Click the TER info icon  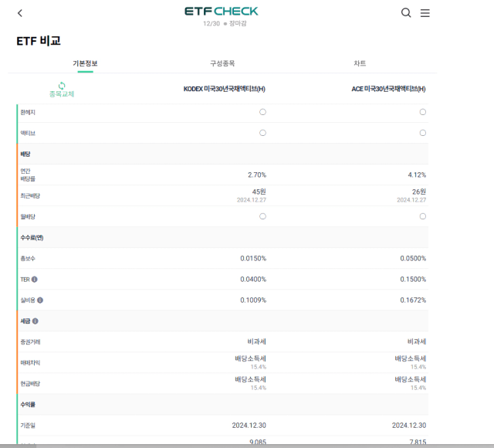[34, 280]
